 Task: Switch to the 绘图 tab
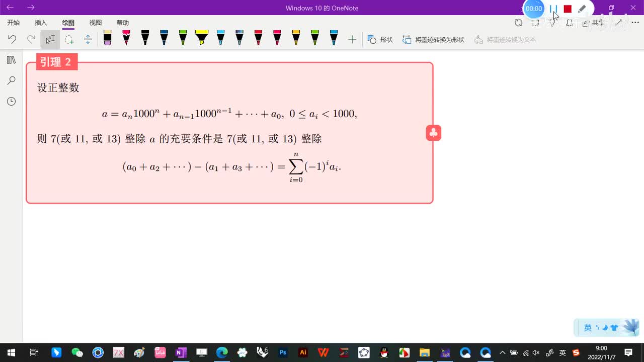[68, 23]
